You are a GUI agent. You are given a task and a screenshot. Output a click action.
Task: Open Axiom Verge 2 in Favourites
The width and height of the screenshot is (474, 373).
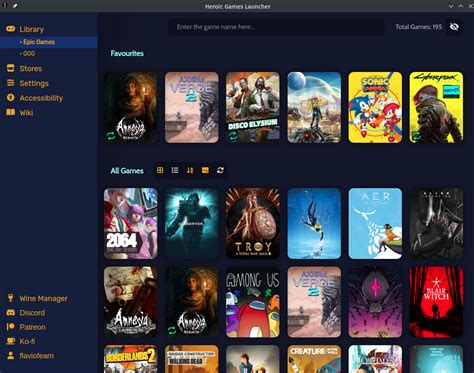click(x=192, y=107)
